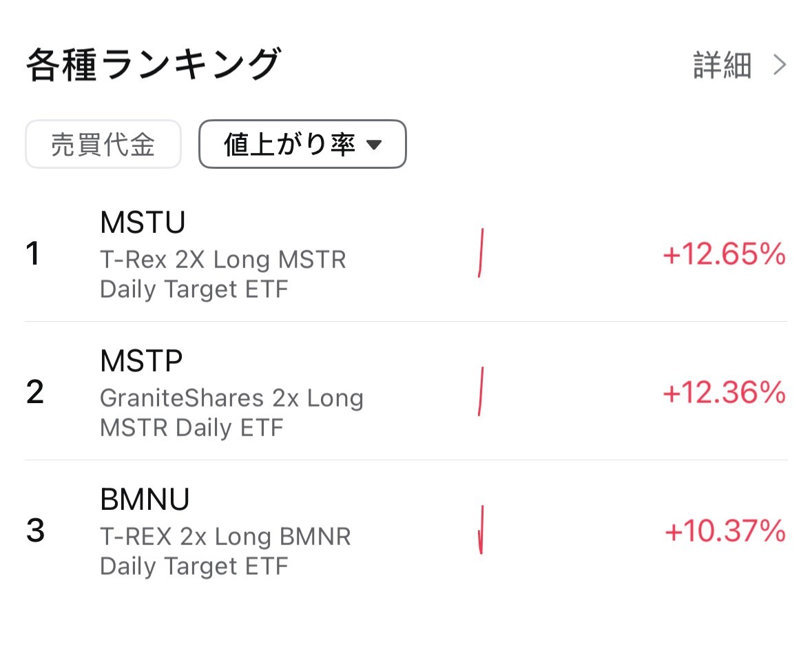
Task: Switch to the 売買代金 tab
Action: tap(103, 145)
